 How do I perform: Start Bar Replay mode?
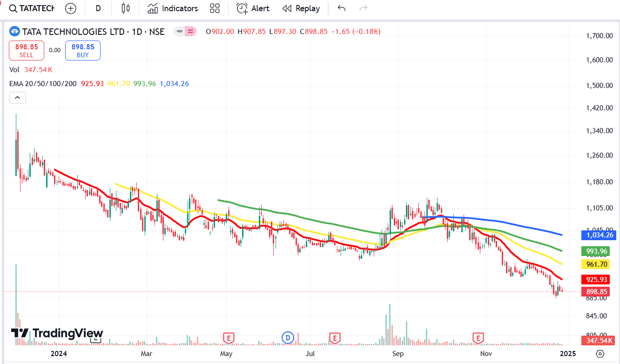tap(302, 8)
